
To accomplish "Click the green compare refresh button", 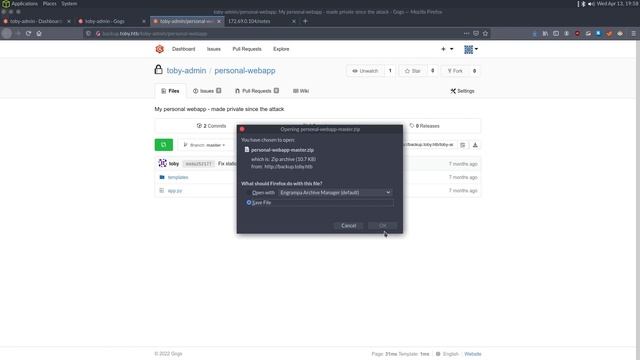I will tap(164, 145).
